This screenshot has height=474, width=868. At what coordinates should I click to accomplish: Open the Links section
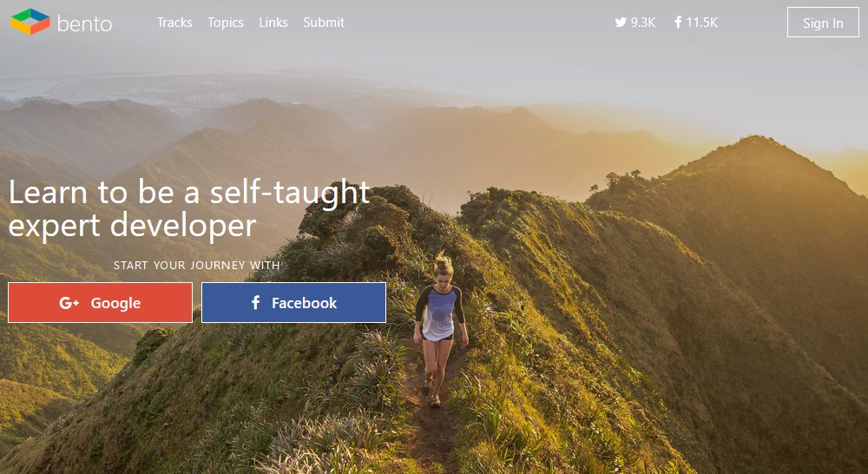[273, 23]
